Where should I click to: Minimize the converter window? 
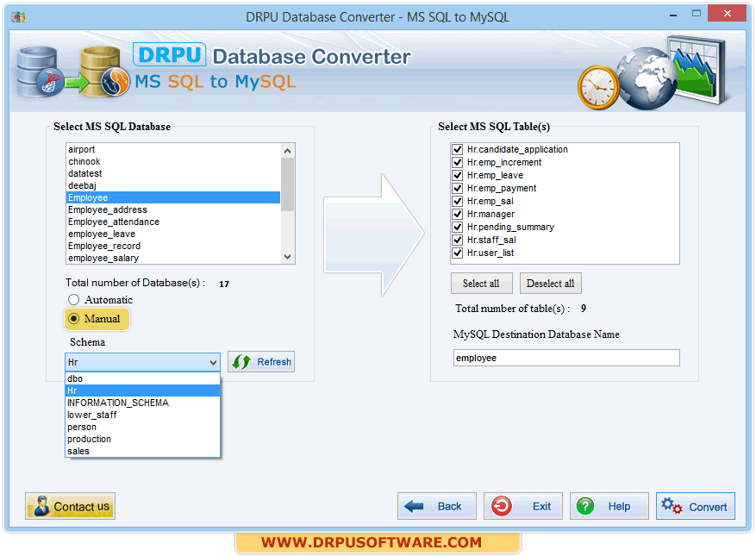[x=673, y=16]
